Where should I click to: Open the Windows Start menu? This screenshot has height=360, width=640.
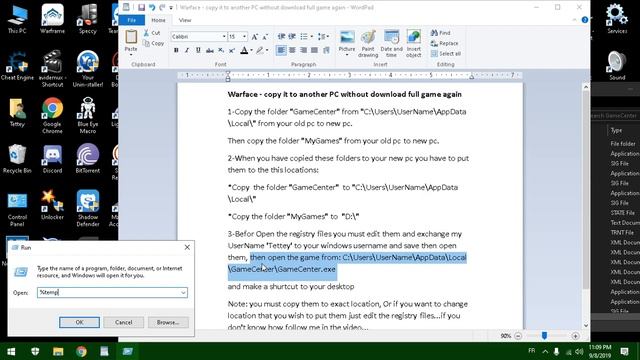point(11,351)
